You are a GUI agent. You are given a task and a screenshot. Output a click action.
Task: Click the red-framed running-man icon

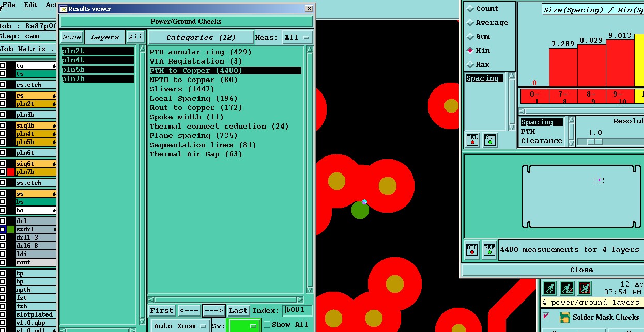(585, 288)
